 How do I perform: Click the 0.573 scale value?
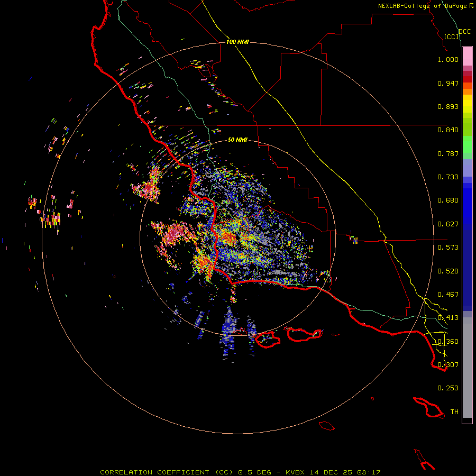448,248
